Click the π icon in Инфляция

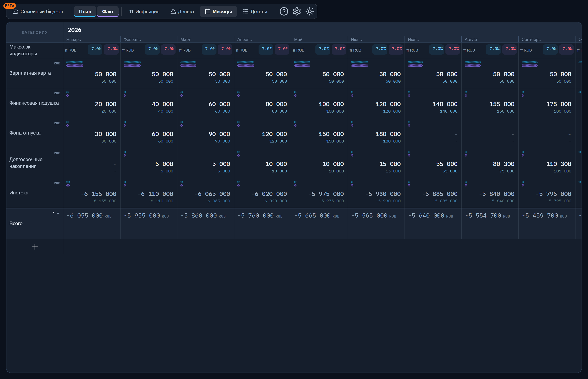pos(131,12)
